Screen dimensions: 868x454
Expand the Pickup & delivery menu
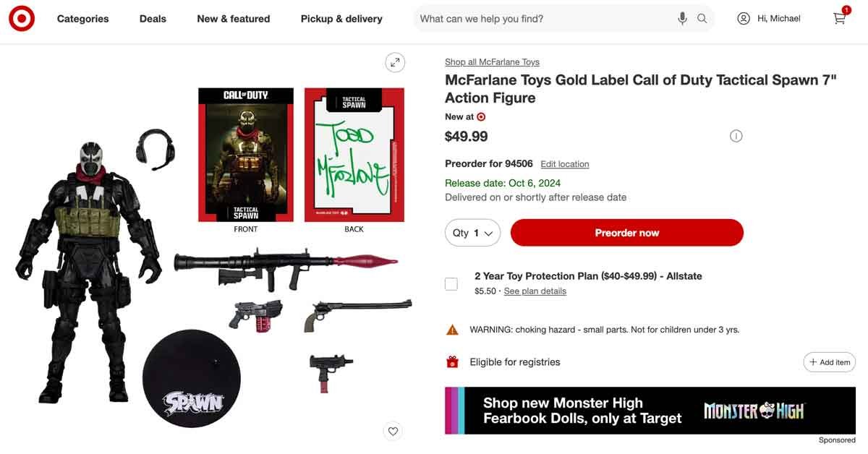click(x=341, y=19)
